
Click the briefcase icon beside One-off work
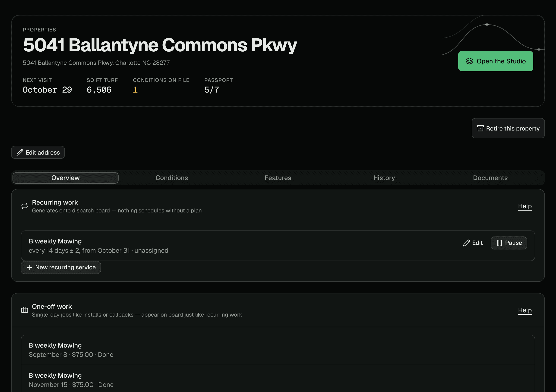tap(25, 310)
